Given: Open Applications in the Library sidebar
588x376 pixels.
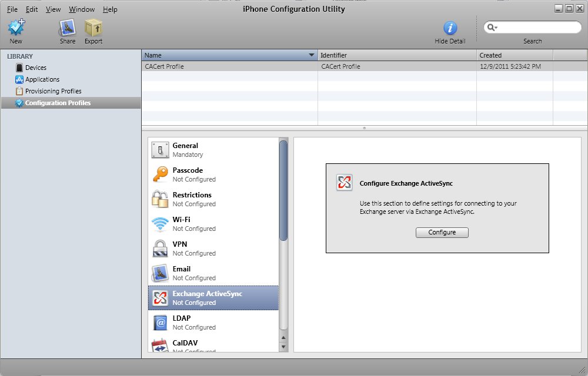Looking at the screenshot, I should pos(42,79).
